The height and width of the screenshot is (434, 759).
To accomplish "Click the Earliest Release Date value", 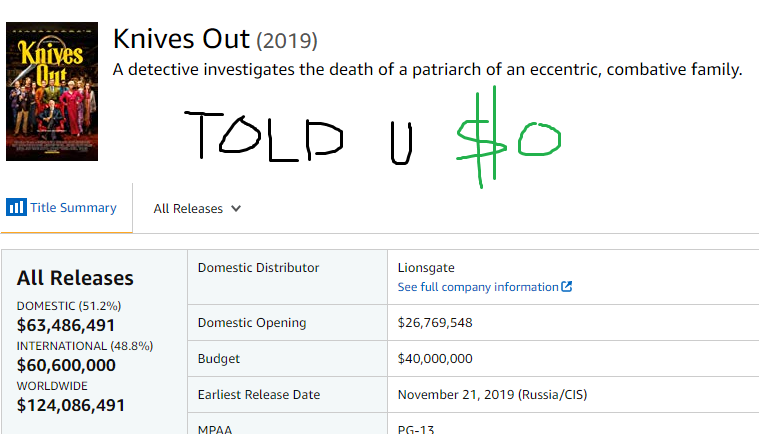I will coord(492,394).
